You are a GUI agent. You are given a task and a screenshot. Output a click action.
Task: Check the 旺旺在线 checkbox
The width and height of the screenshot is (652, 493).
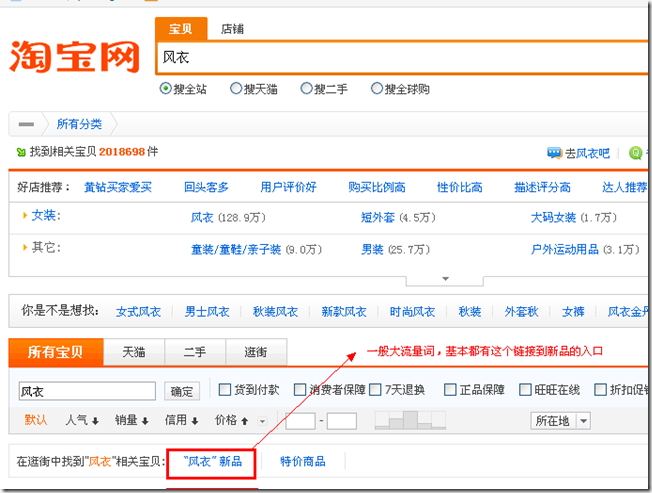click(525, 389)
